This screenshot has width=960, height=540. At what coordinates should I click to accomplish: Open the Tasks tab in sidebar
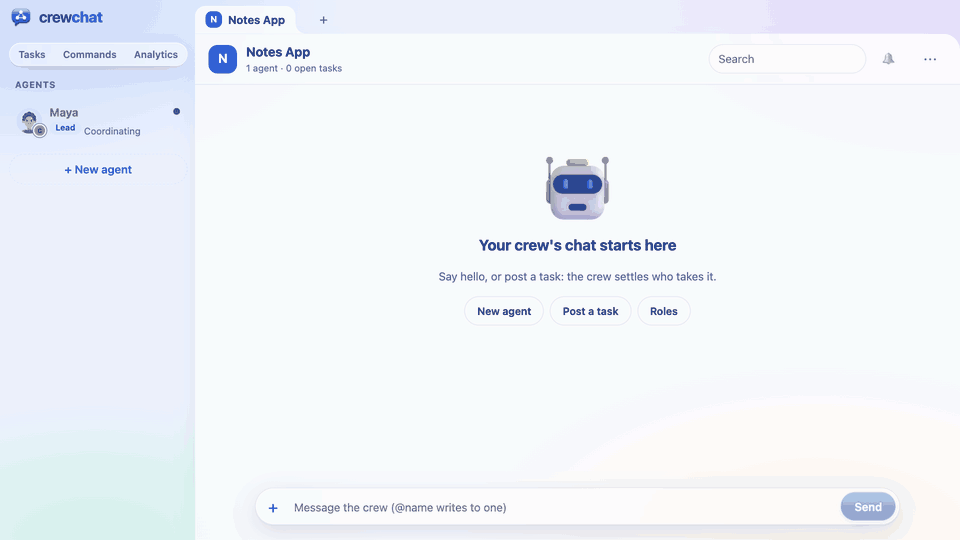click(x=32, y=54)
